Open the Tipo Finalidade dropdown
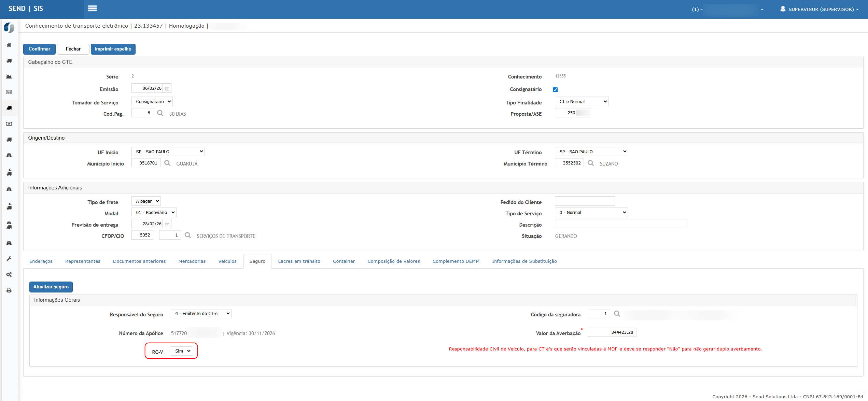868x401 pixels. pos(582,102)
